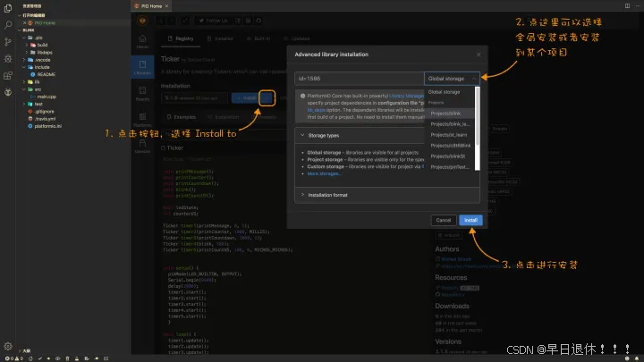Click PlatformIO Clean trash icon in status bar
The width and height of the screenshot is (644, 362).
click(x=67, y=358)
